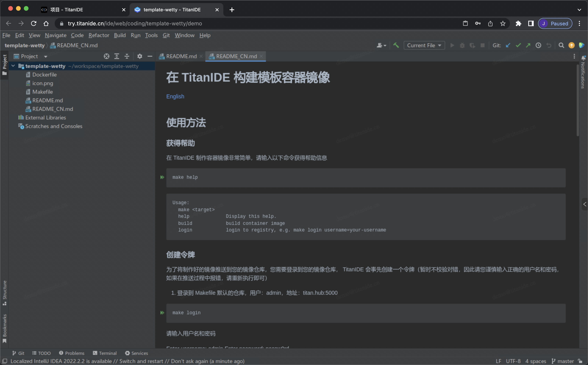The image size is (588, 365).
Task: Click the Build hammer icon
Action: (396, 45)
